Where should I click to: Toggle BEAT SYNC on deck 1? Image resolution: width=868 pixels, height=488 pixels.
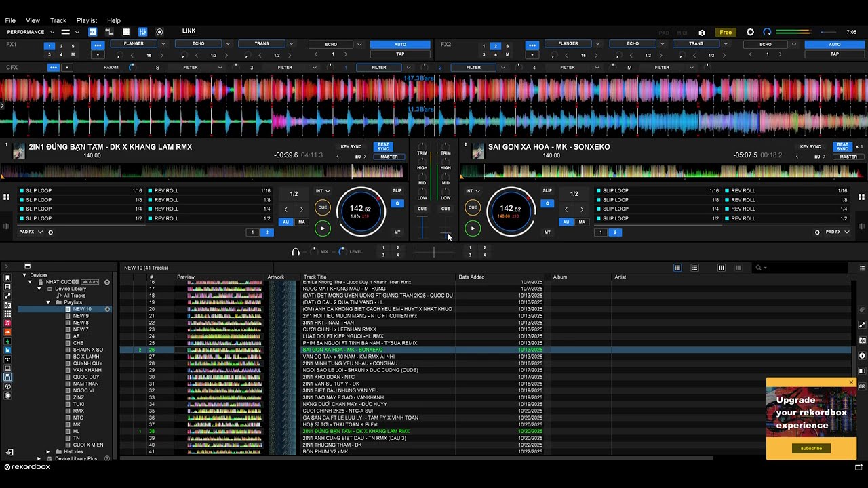coord(383,146)
